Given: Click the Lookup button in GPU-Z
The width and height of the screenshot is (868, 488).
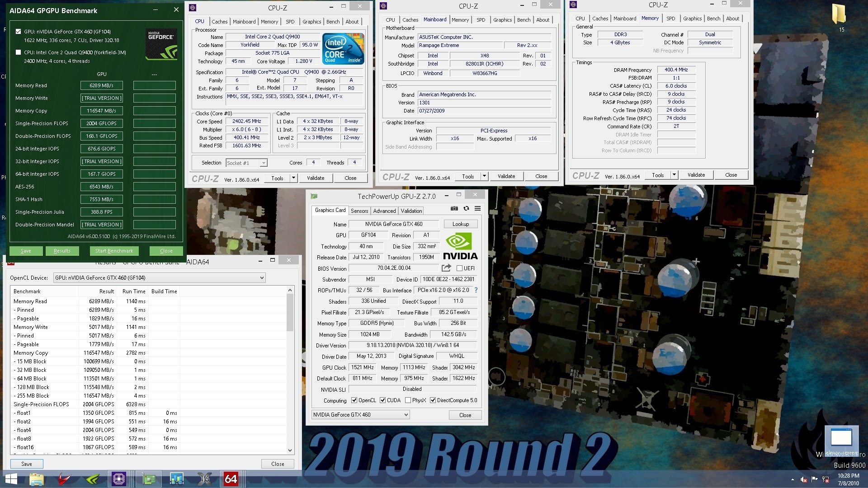Looking at the screenshot, I should tap(460, 224).
